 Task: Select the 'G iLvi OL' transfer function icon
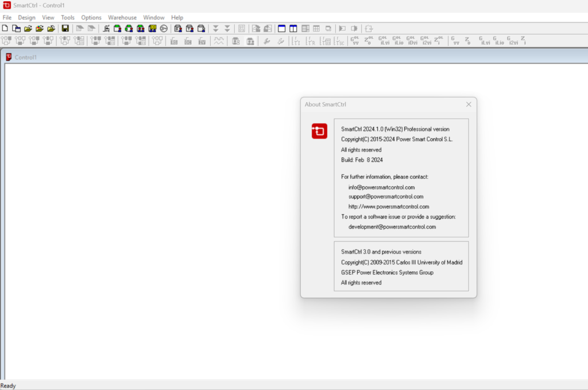[384, 41]
